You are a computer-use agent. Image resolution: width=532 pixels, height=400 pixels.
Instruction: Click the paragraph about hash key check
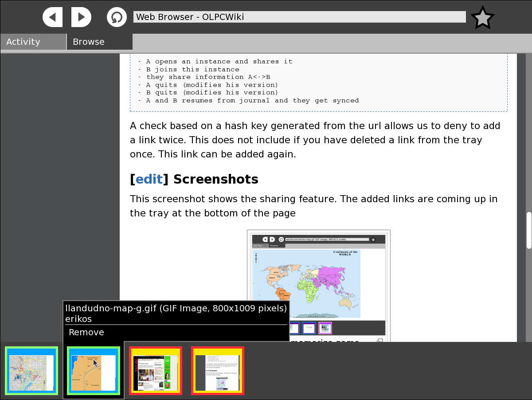[x=315, y=140]
